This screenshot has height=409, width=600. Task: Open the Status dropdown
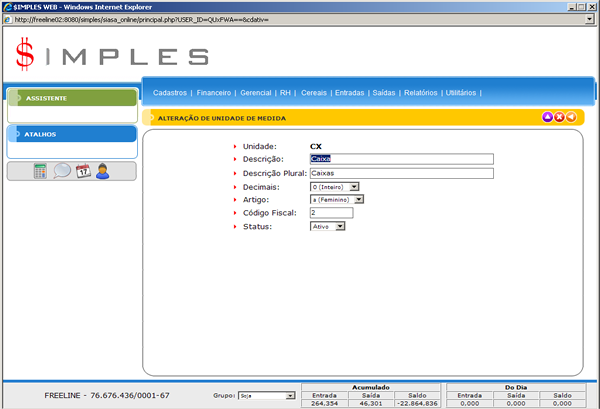(340, 227)
